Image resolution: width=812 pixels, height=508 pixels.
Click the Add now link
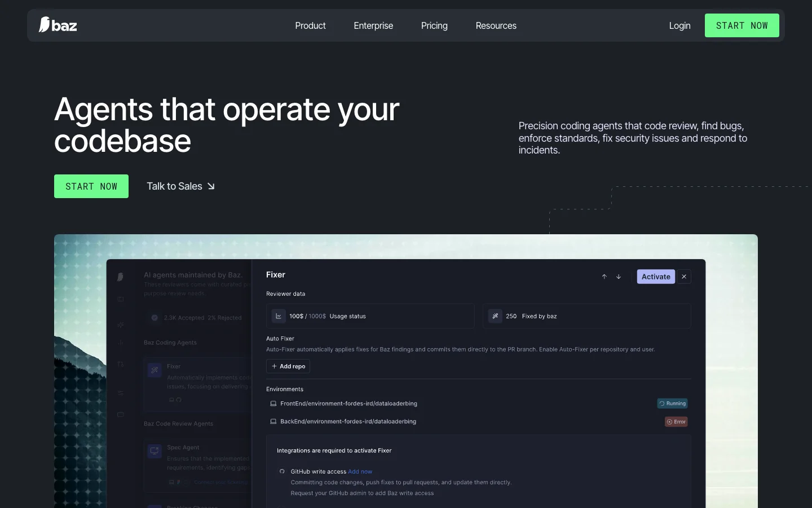[360, 471]
